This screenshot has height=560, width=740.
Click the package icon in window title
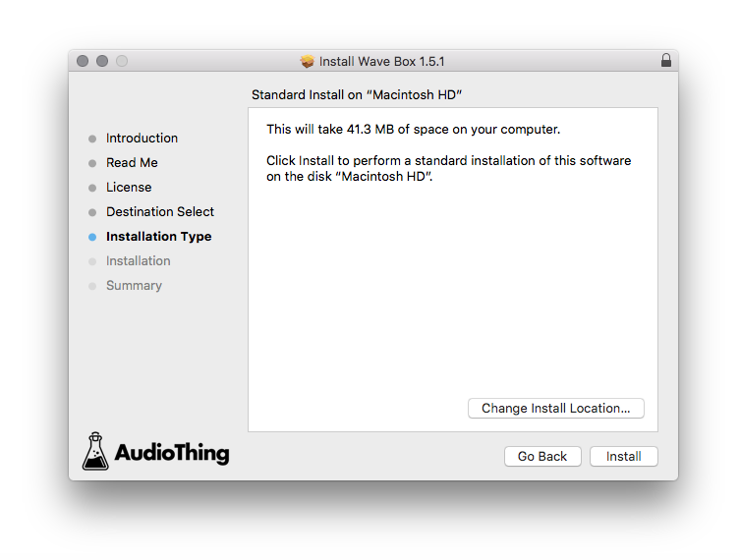308,61
